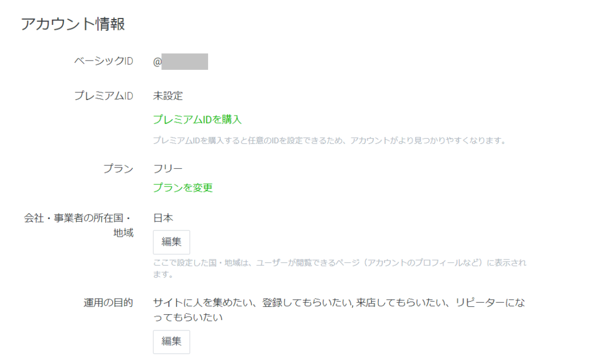Select the 日本 country value
The image size is (592, 364).
(x=164, y=218)
